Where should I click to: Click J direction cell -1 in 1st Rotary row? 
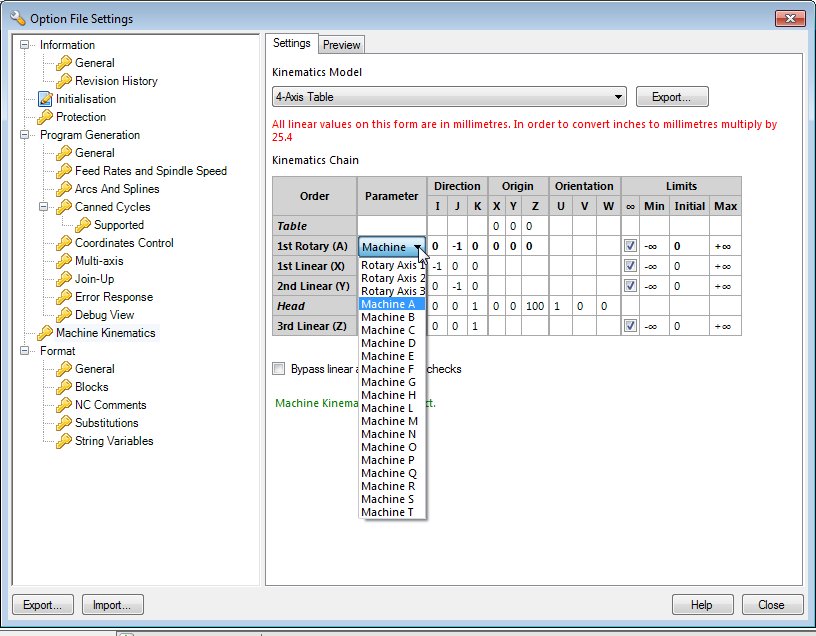(457, 246)
